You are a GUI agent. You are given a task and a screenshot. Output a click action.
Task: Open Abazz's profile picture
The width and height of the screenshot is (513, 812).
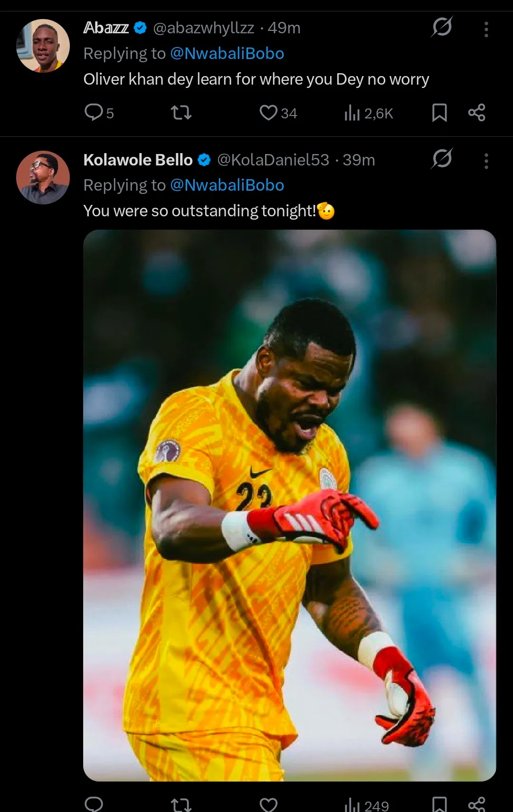pos(43,46)
